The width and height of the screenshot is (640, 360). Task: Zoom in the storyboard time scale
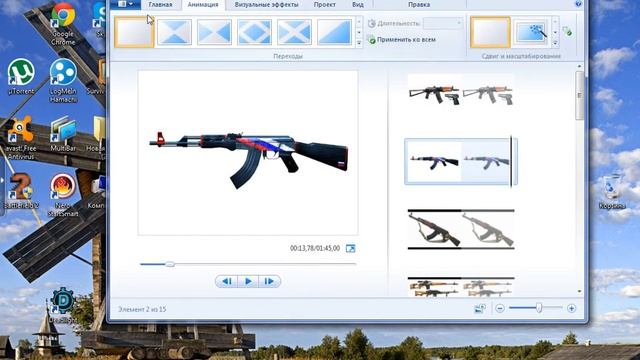tap(571, 309)
